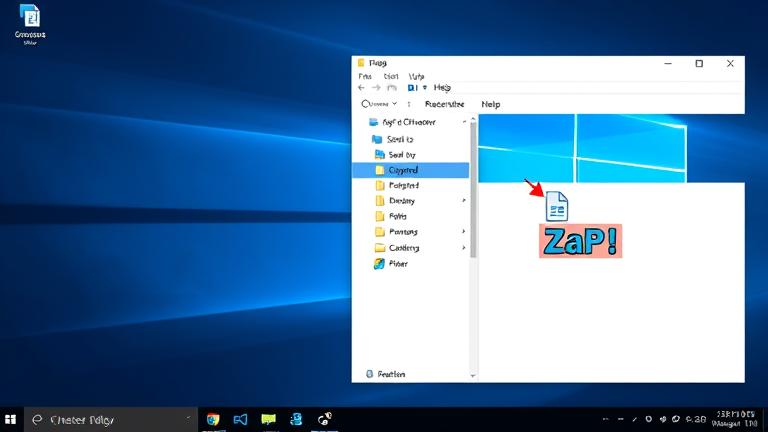Click the gray icon right of the forward arrow
Viewport: 768px width, 432px height.
[x=392, y=88]
